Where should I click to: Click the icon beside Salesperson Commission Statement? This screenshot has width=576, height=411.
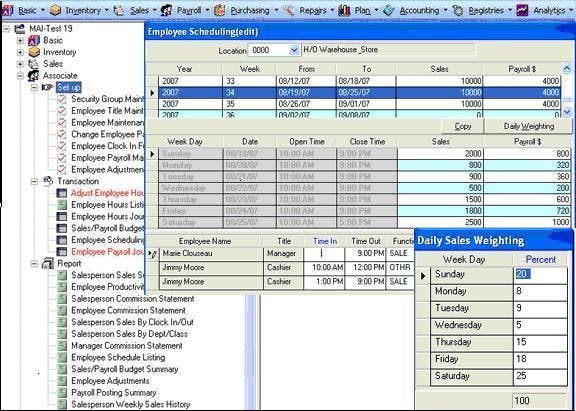[x=62, y=299]
